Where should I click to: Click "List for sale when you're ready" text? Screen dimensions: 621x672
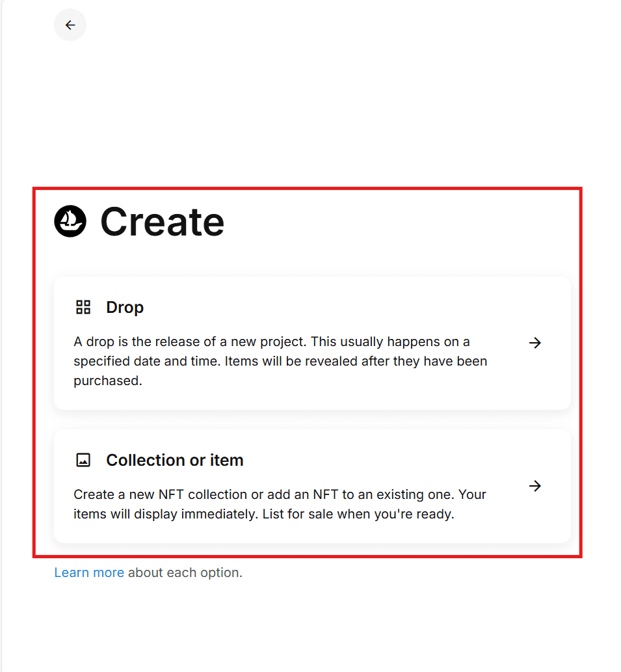[358, 514]
